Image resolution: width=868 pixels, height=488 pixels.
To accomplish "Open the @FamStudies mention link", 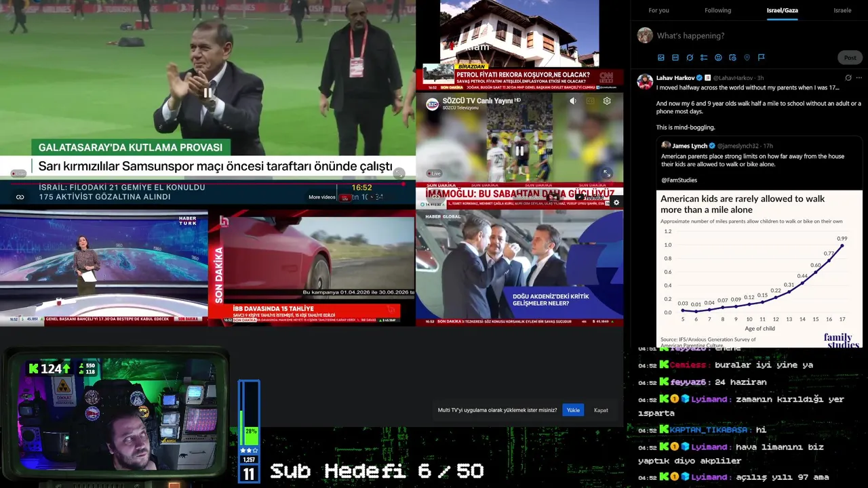I will (679, 180).
